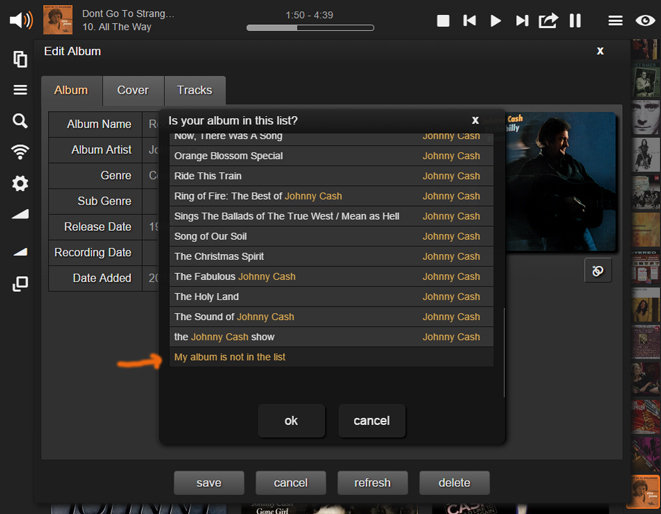Viewport: 661px width, 514px height.
Task: Select the highlighted orange cover in right strip
Action: click(x=645, y=491)
